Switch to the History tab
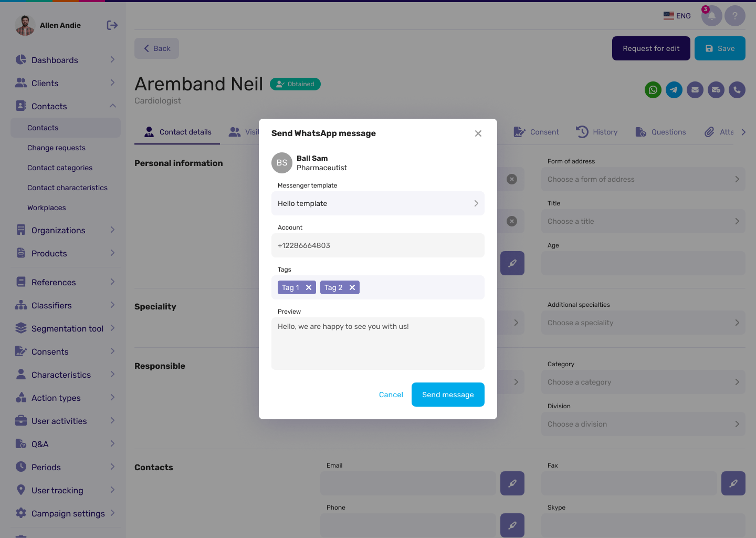 pos(597,132)
